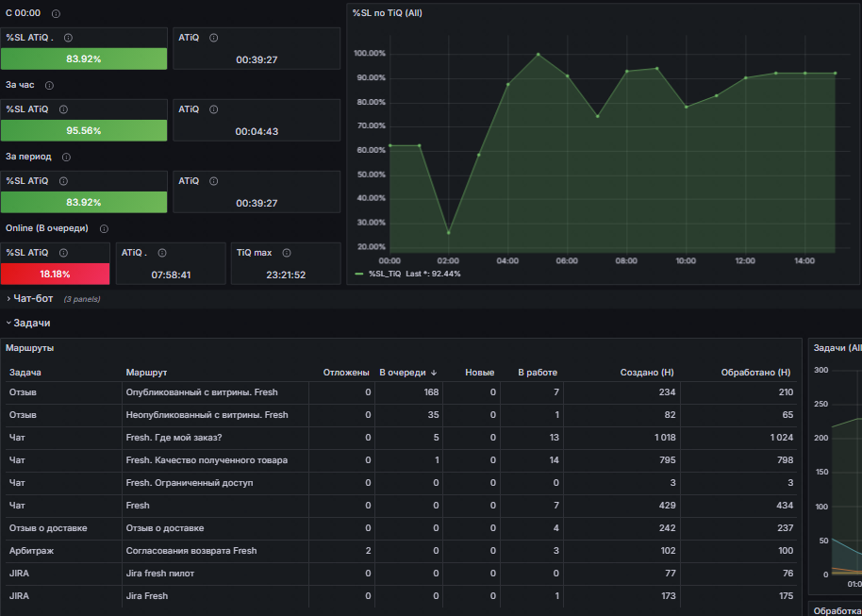Open '%SL по TiQ (All)' panel title menu

(x=387, y=13)
